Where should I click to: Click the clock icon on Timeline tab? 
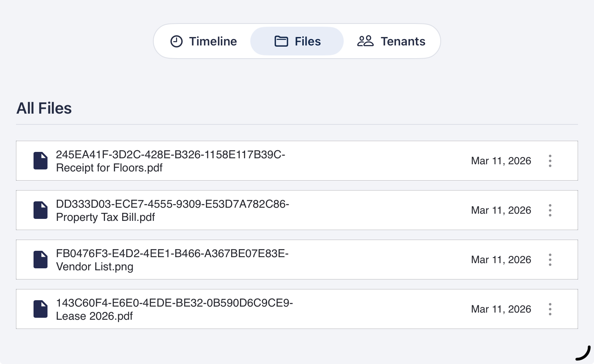tap(176, 41)
